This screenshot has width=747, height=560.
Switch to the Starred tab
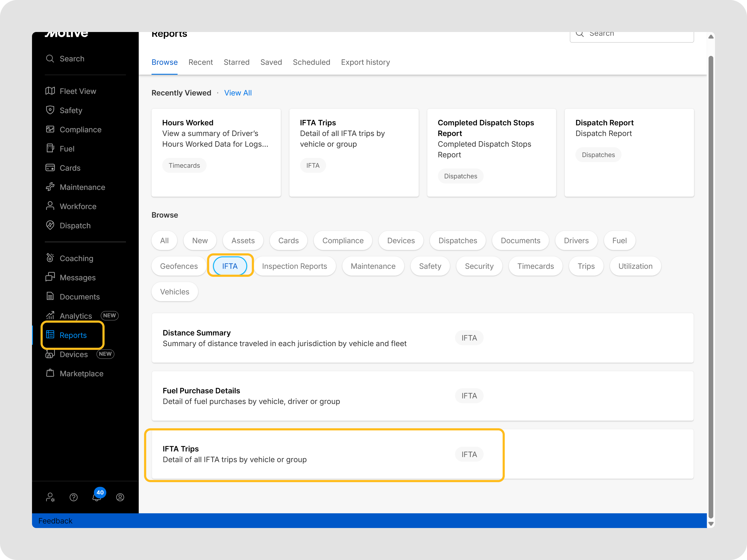pyautogui.click(x=236, y=62)
